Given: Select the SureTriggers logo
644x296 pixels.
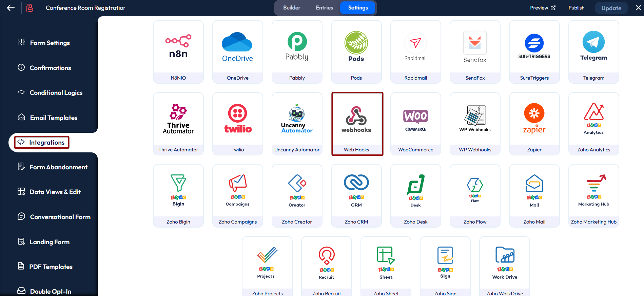Looking at the screenshot, I should pyautogui.click(x=534, y=46).
